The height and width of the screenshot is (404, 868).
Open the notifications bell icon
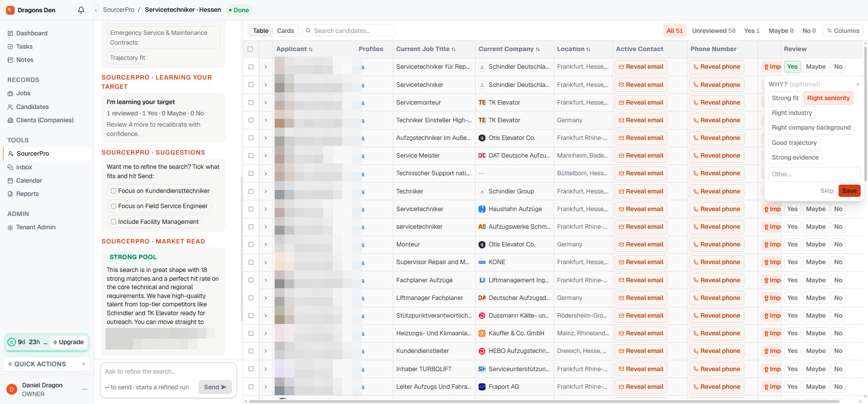click(x=81, y=10)
